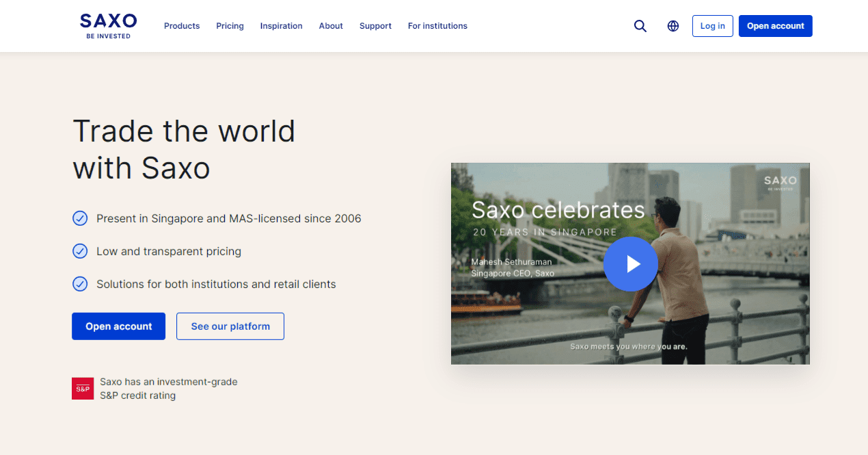The image size is (868, 455).
Task: Open the Pricing menu
Action: point(230,26)
